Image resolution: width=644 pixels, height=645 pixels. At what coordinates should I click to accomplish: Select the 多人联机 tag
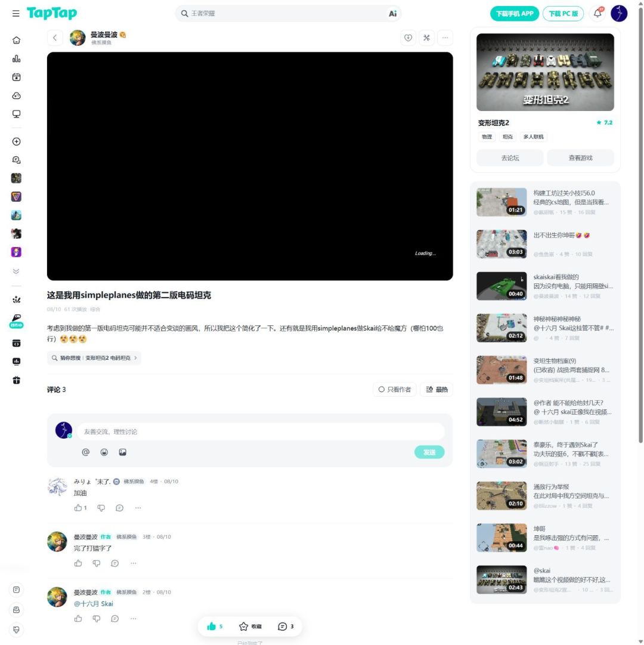coord(534,137)
